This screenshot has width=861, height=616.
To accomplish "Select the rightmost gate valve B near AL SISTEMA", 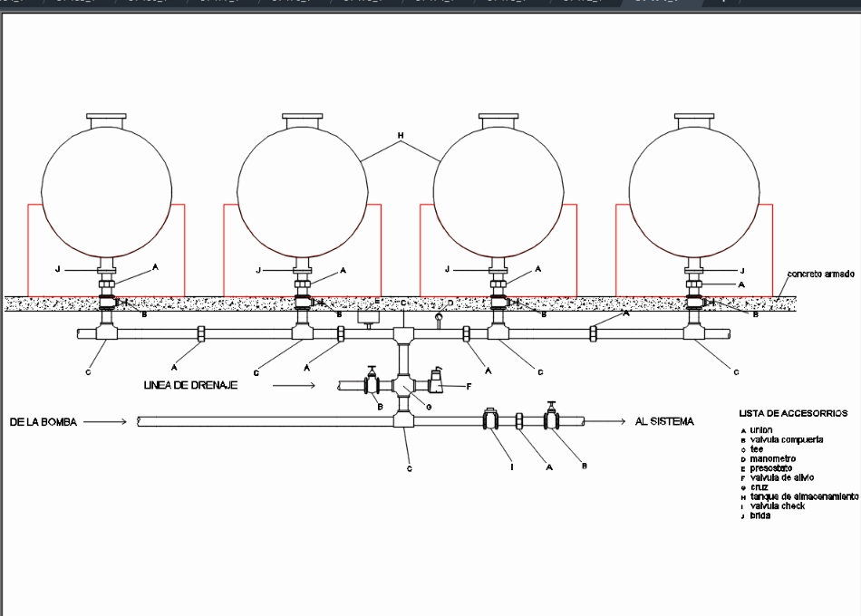I will (x=551, y=419).
